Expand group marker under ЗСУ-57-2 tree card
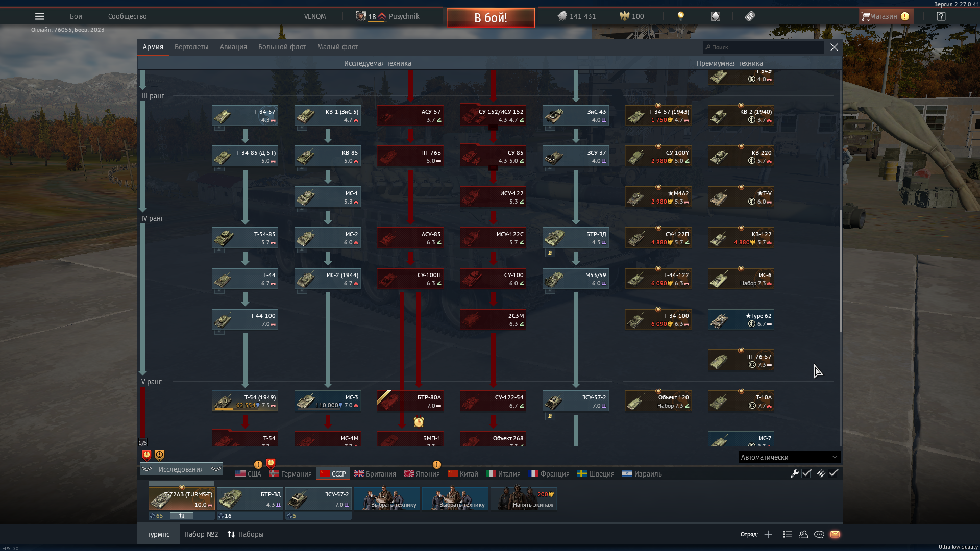Viewport: 980px width, 551px height. [550, 416]
